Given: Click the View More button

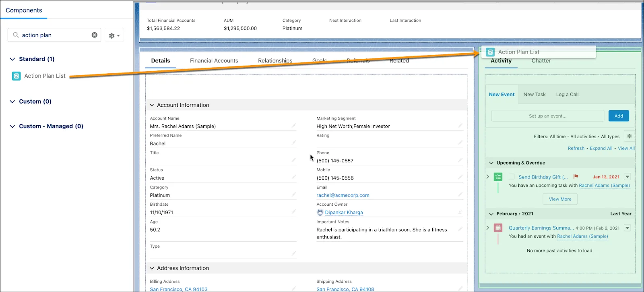Looking at the screenshot, I should pyautogui.click(x=560, y=199).
